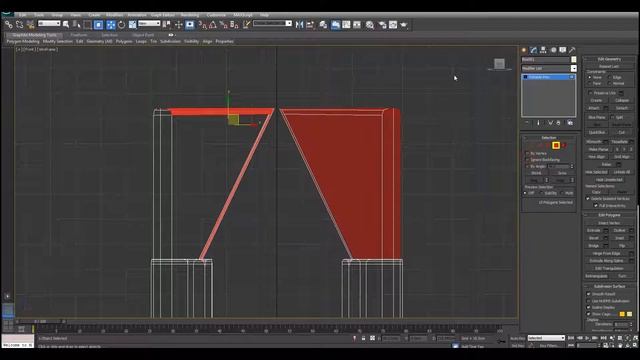
Task: Open the Material Editor from toolbar
Action: click(370, 25)
